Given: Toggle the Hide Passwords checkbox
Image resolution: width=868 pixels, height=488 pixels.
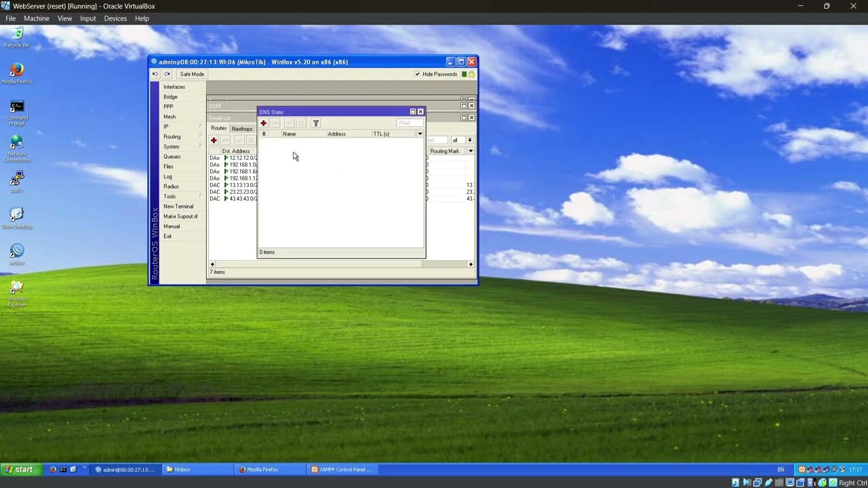Looking at the screenshot, I should pos(417,74).
